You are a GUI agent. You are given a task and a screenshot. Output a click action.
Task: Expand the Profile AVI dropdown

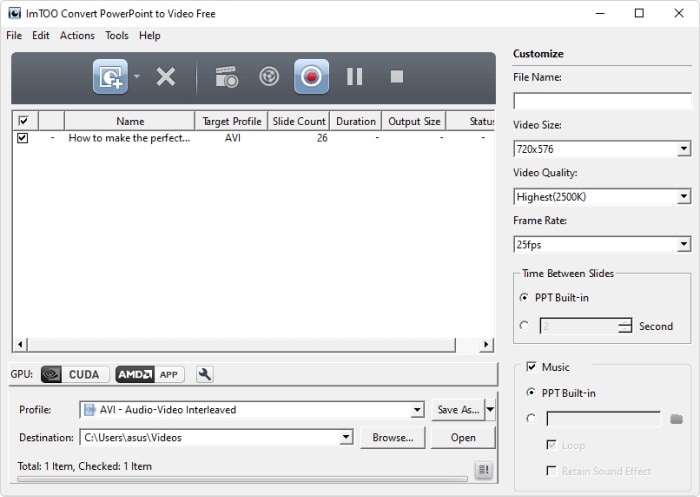pos(417,409)
